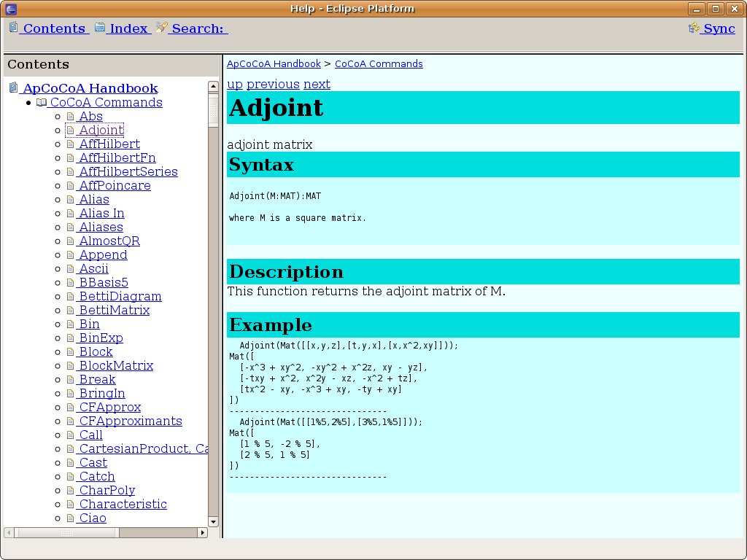This screenshot has width=747, height=560.
Task: Click the 'where M is a square matrix.' text
Action: click(298, 218)
